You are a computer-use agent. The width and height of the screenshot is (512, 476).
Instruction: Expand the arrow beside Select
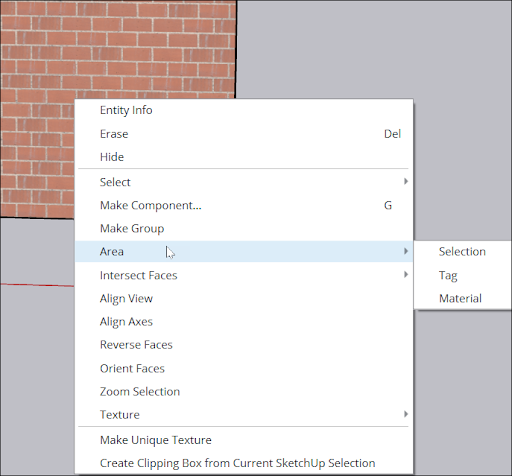(x=406, y=181)
